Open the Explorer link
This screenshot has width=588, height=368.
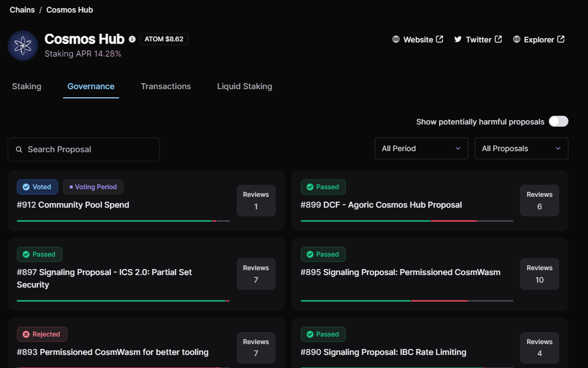coord(539,39)
